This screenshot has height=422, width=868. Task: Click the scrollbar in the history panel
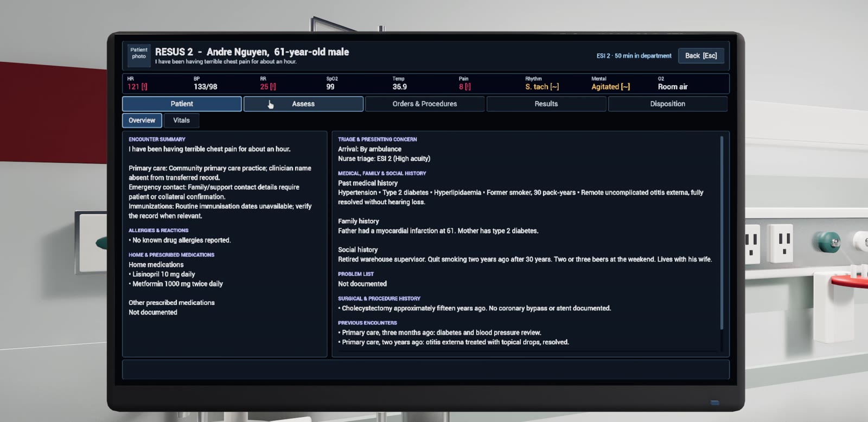[x=722, y=233]
